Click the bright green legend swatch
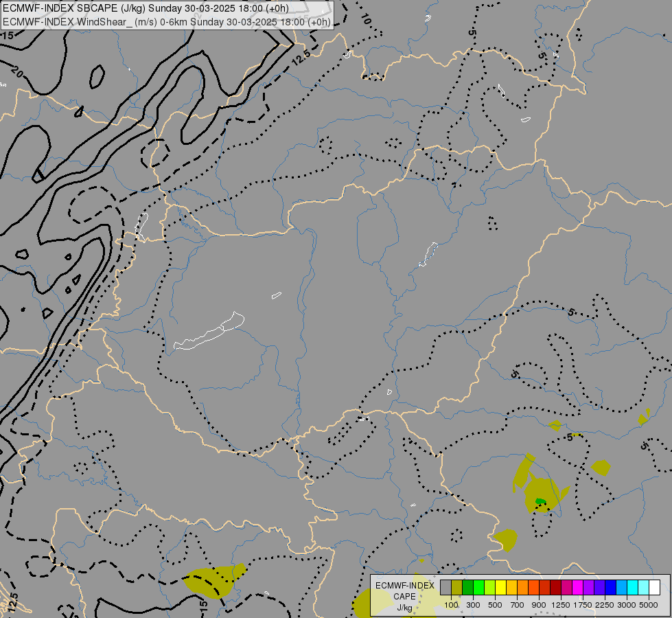This screenshot has width=672, height=618. [478, 587]
